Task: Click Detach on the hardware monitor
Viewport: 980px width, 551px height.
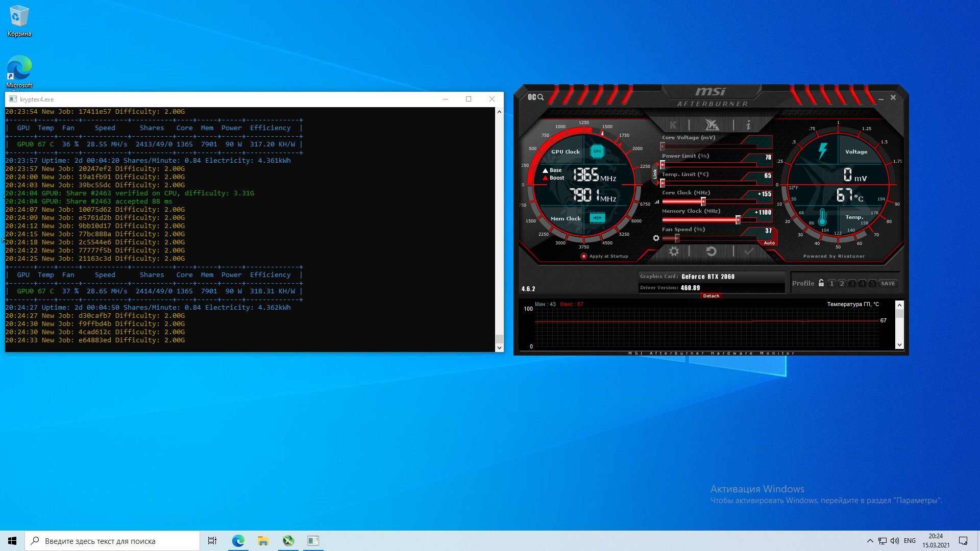Action: pyautogui.click(x=711, y=296)
